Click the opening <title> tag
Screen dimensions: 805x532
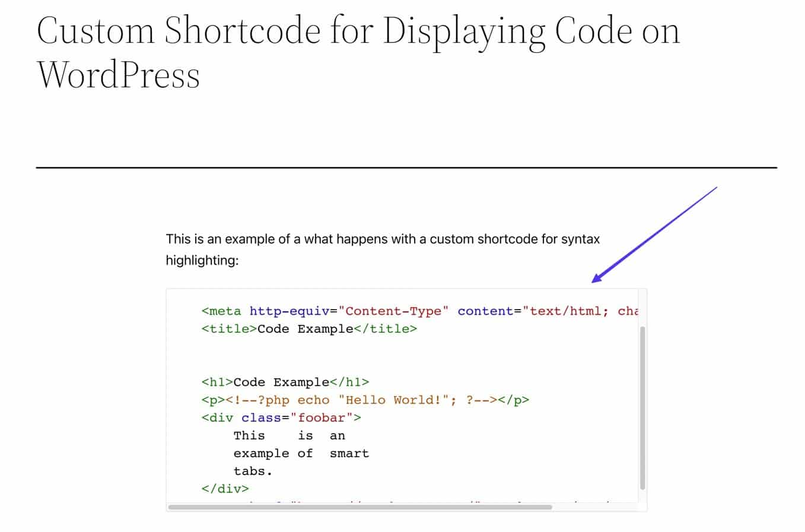point(229,329)
